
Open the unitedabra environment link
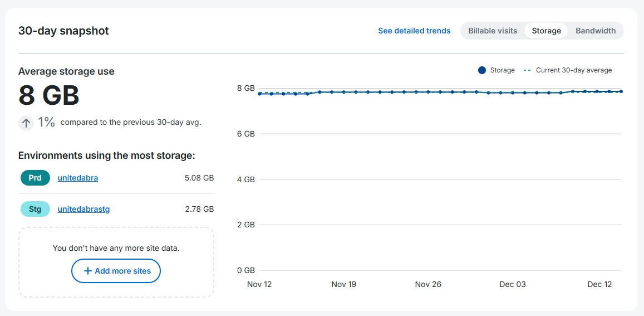point(78,178)
